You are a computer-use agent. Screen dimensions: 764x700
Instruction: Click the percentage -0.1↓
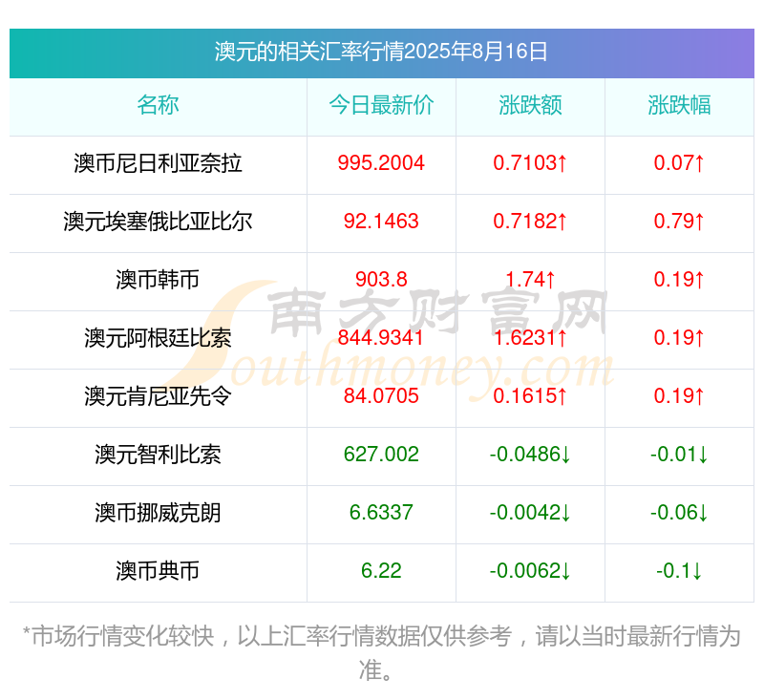click(679, 571)
